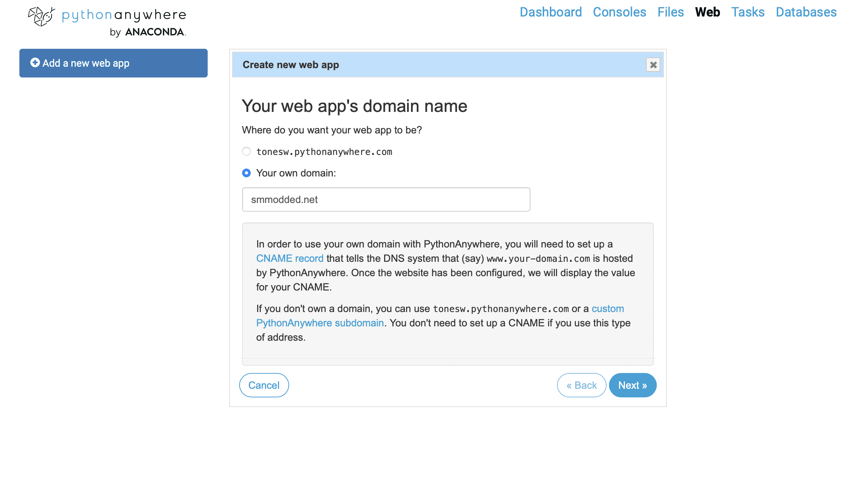This screenshot has height=477, width=868.
Task: Go back to the previous step
Action: [581, 385]
